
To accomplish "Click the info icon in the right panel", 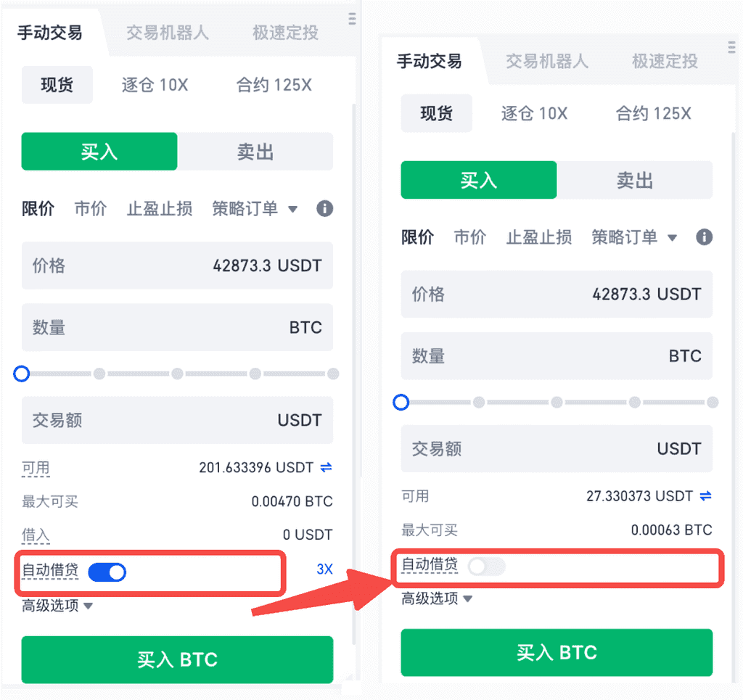I will (x=704, y=237).
